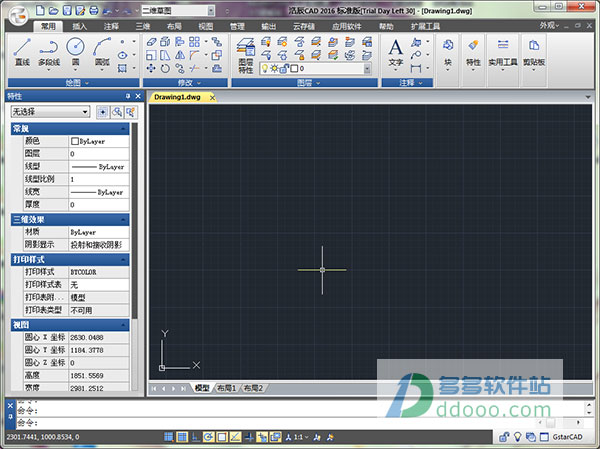Collapse the 常规 section in properties panel

click(x=122, y=129)
